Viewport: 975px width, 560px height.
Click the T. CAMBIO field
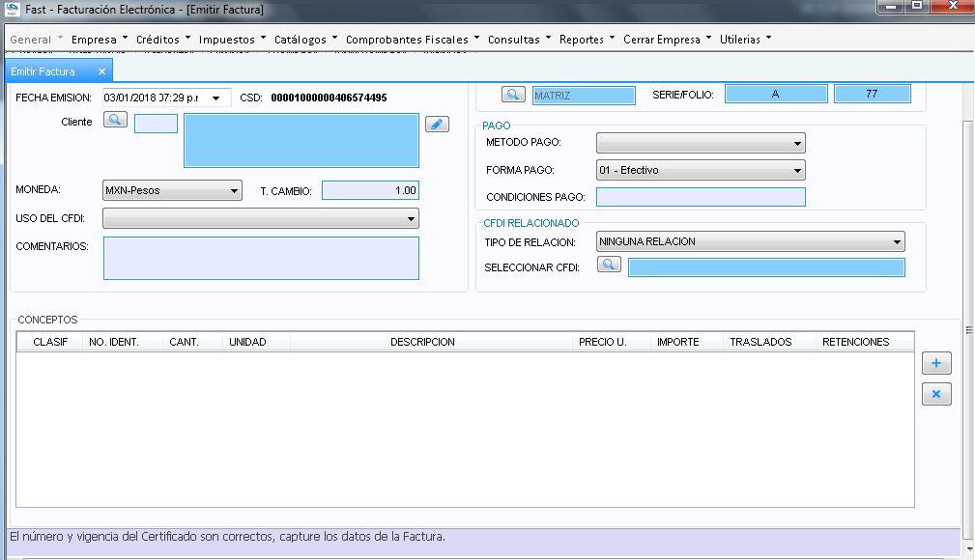[x=371, y=190]
